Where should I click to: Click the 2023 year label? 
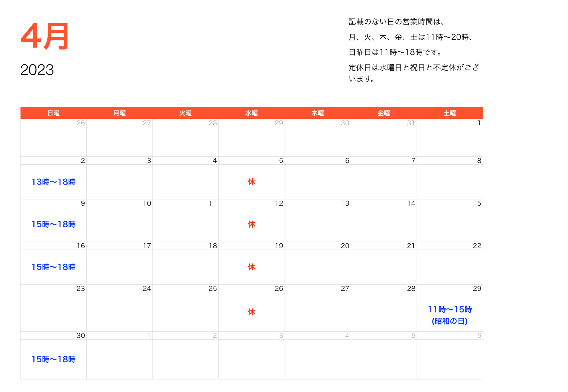click(x=37, y=70)
